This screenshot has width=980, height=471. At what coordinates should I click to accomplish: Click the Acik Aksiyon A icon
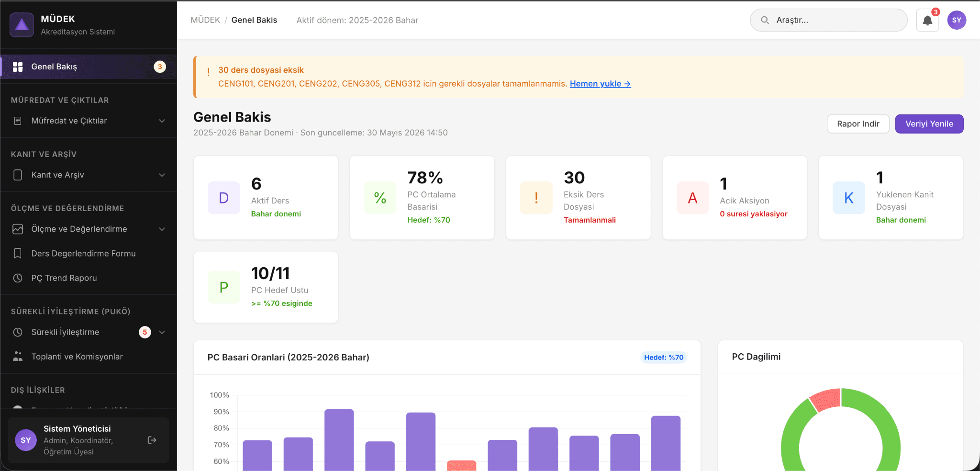pyautogui.click(x=692, y=198)
